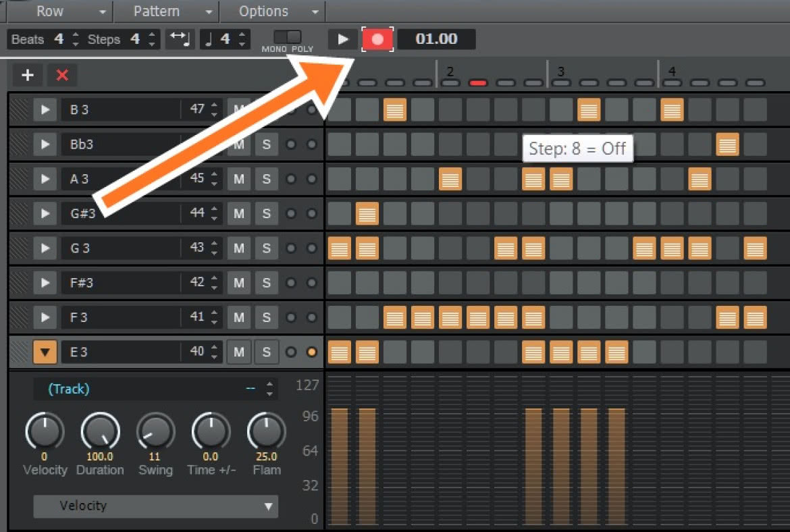Click the lit orange circle in the E 3 row
The height and width of the screenshot is (532, 790).
(x=312, y=352)
